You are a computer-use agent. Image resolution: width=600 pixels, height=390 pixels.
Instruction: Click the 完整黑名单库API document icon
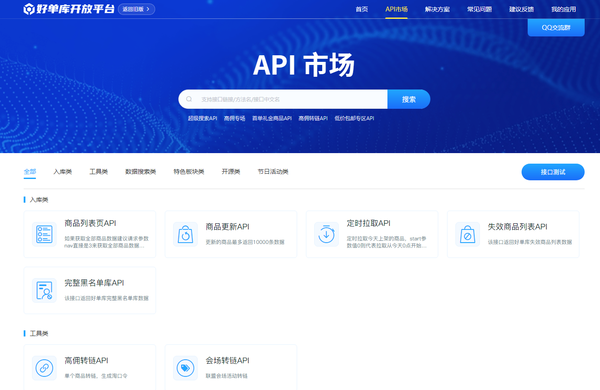[x=44, y=290]
